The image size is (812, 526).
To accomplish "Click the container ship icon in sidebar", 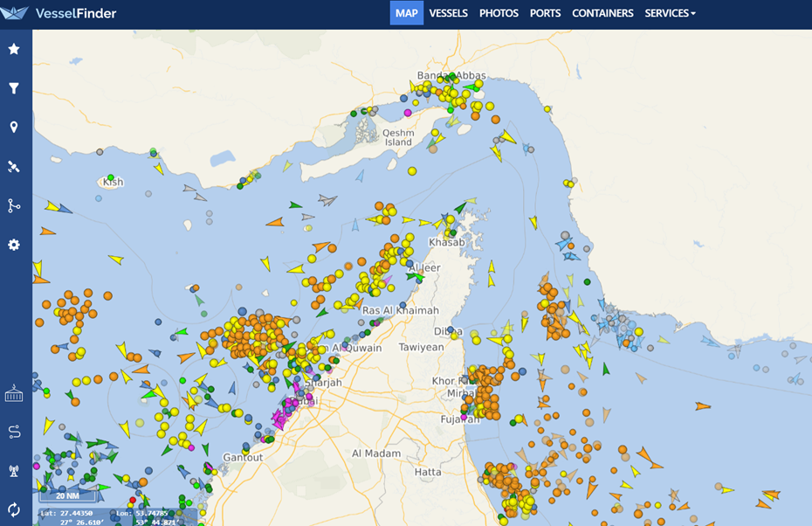I will click(x=14, y=393).
